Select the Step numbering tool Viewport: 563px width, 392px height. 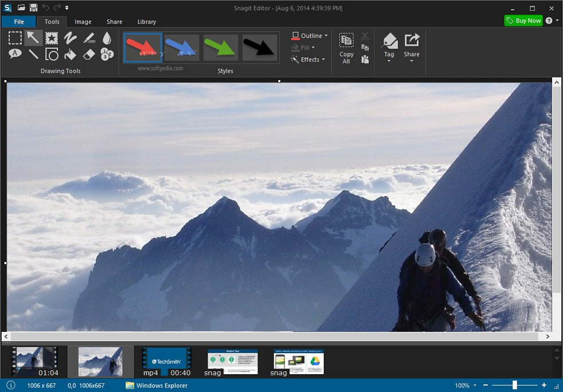pyautogui.click(x=107, y=54)
